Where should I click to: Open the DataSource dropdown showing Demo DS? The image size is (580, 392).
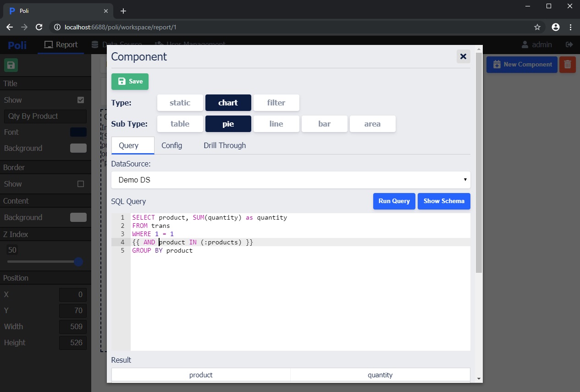(291, 180)
